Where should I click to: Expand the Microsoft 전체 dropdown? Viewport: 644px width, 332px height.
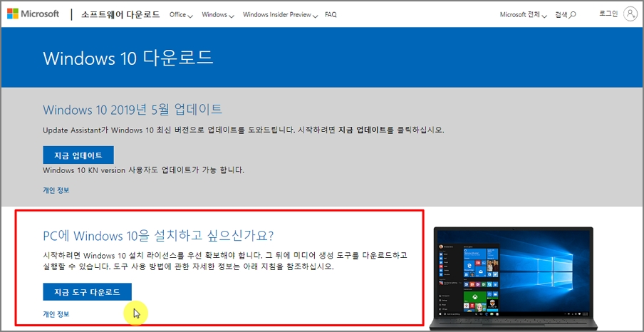click(x=524, y=15)
